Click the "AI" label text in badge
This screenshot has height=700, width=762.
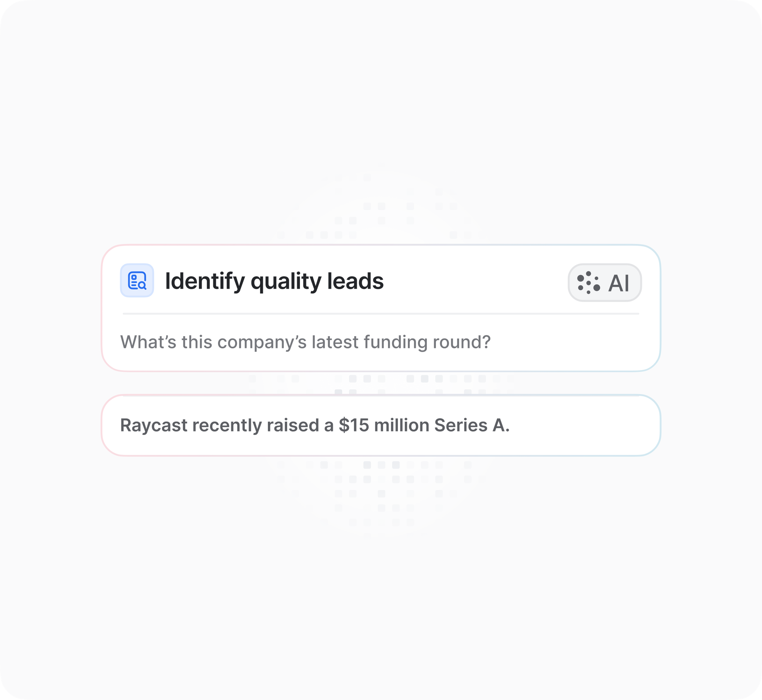[618, 283]
